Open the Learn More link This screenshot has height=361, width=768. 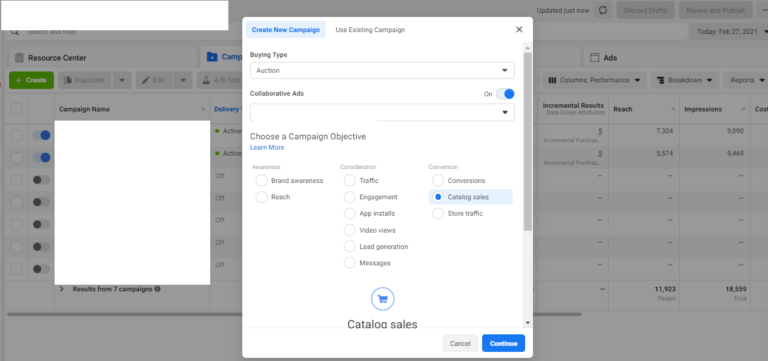(267, 147)
